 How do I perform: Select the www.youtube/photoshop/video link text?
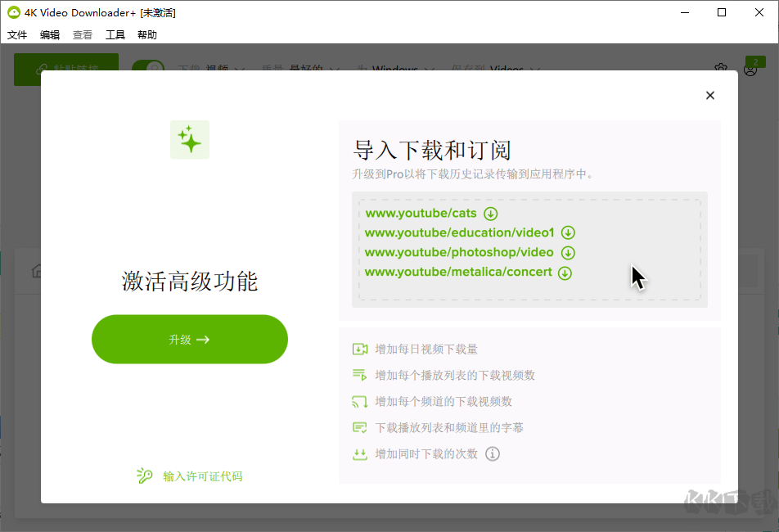[x=459, y=252]
